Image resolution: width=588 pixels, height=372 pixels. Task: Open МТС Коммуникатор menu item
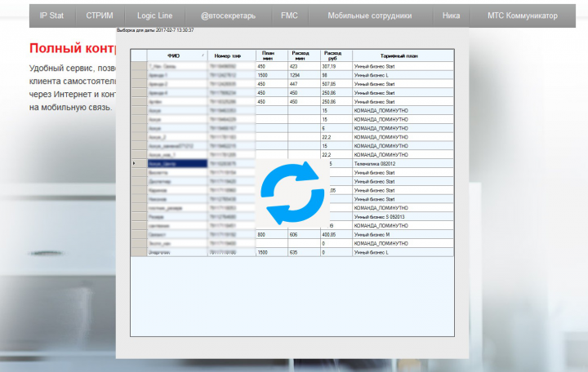pos(523,15)
